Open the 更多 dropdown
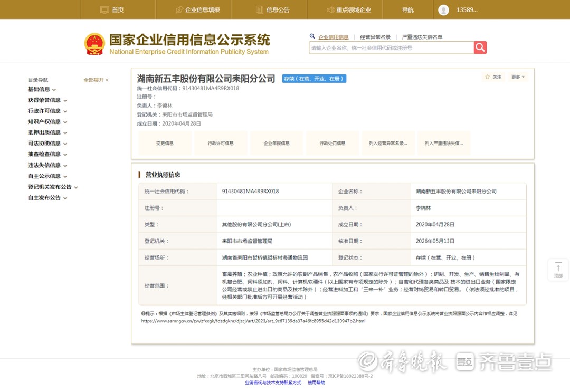The width and height of the screenshot is (570, 392). coord(518,77)
